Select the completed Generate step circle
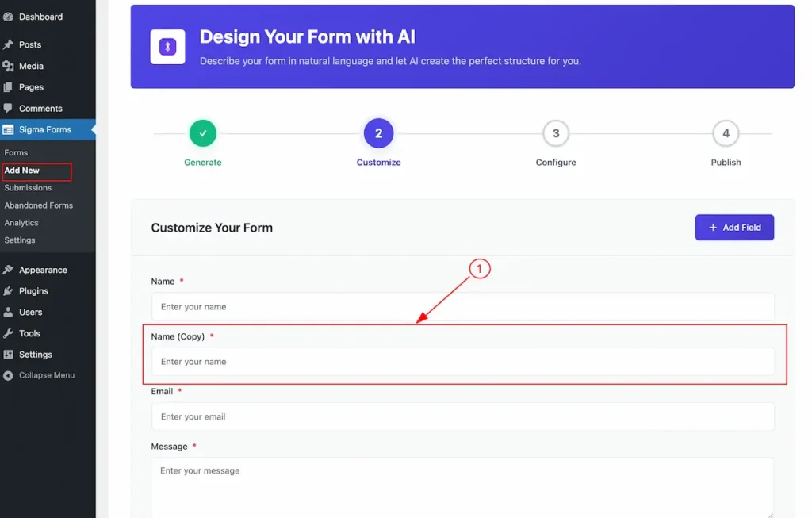 (x=203, y=133)
